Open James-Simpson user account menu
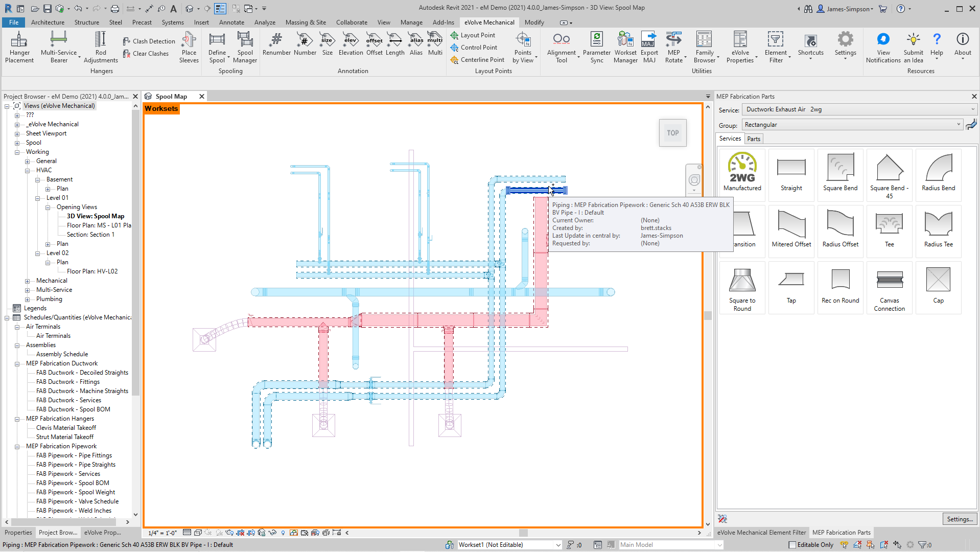The width and height of the screenshot is (980, 552). tap(845, 9)
